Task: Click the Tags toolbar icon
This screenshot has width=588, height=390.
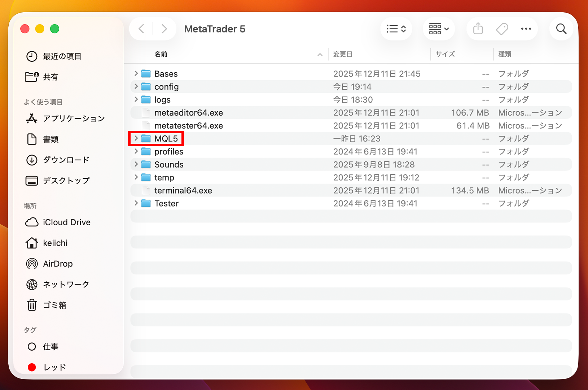Action: tap(502, 29)
